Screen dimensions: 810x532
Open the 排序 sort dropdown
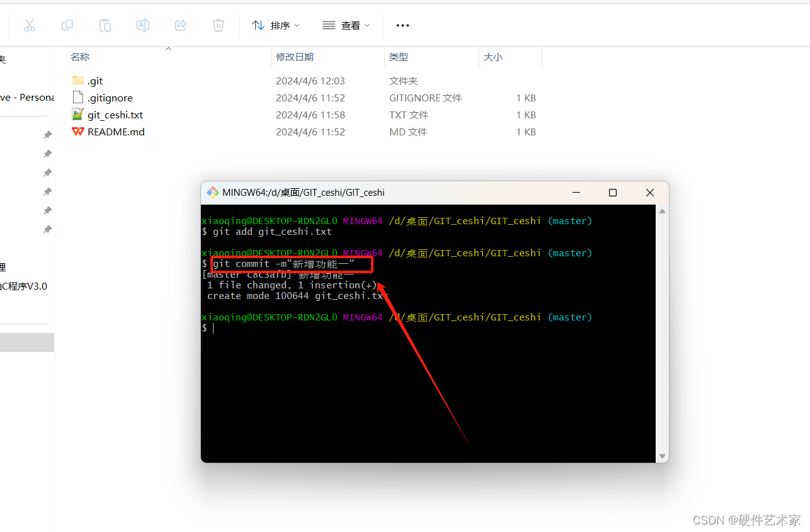276,25
